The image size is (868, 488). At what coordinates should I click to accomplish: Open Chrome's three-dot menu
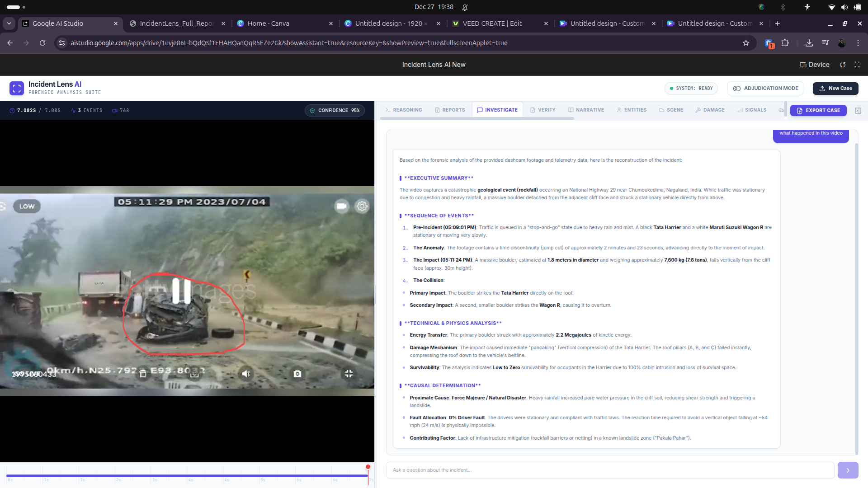coord(858,43)
